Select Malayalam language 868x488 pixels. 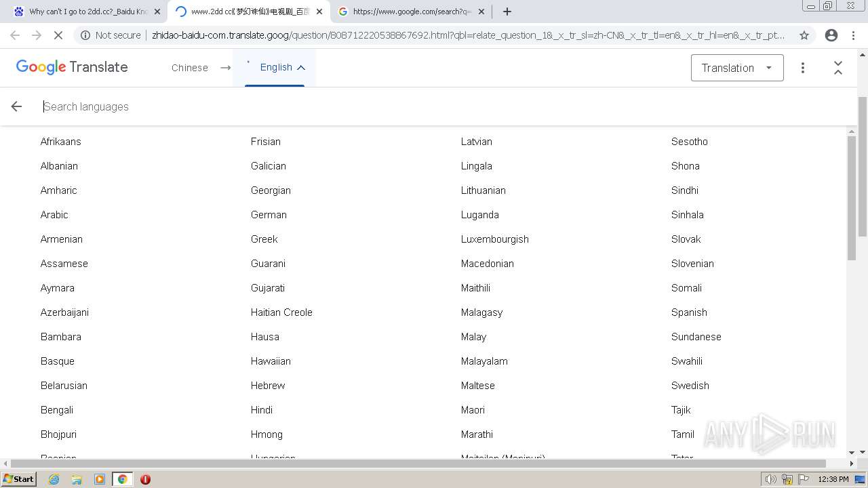[x=484, y=361]
